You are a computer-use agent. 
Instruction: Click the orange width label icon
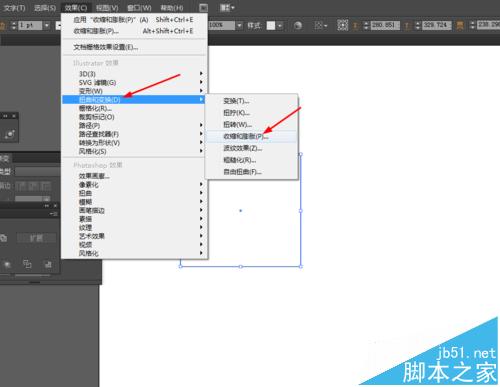pyautogui.click(x=460, y=25)
